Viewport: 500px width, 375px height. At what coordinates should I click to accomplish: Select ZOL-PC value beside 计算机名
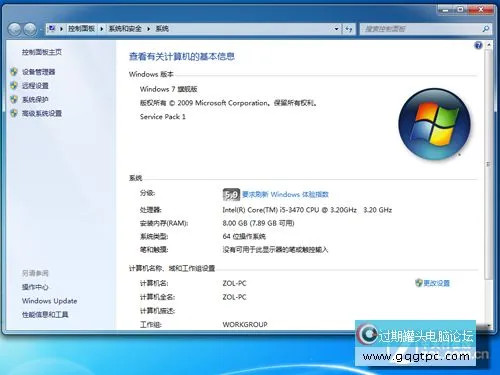[x=234, y=283]
